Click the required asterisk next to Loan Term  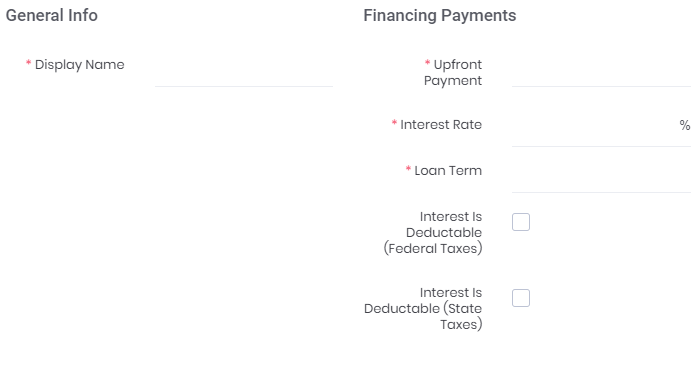click(408, 169)
